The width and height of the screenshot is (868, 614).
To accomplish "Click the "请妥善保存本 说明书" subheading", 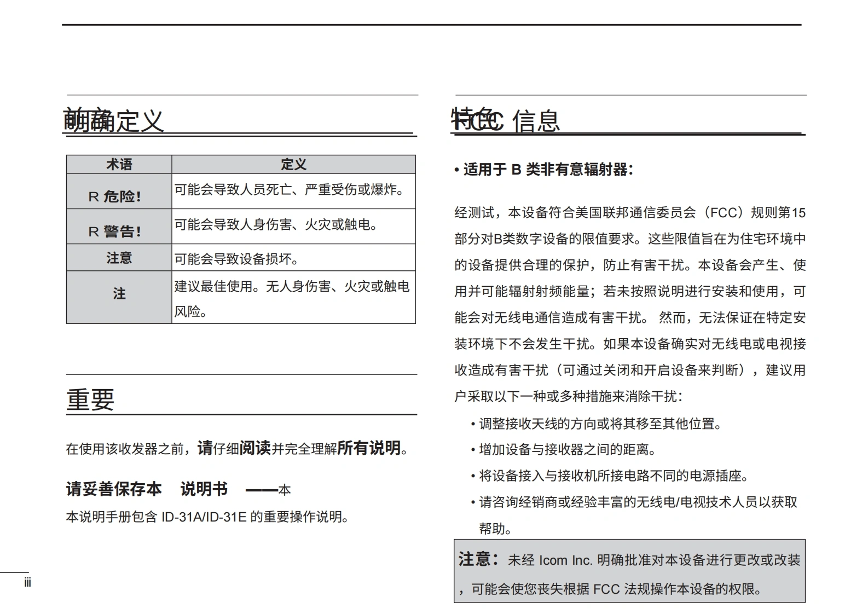I will tap(147, 489).
